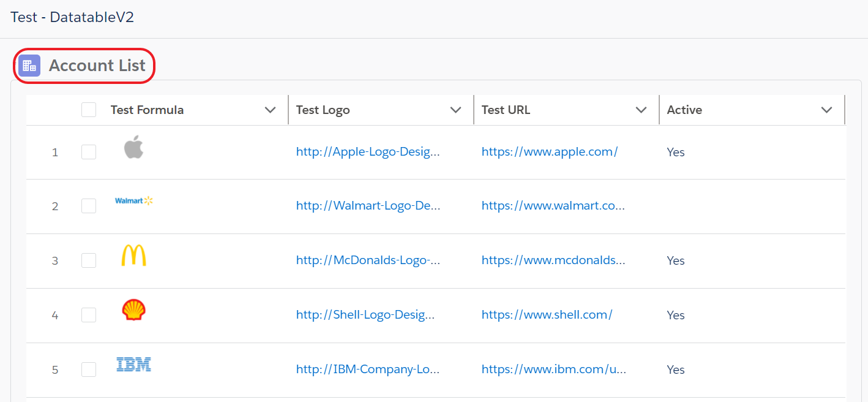The image size is (868, 402).
Task: Click the Yes value in Shell row
Action: point(676,315)
